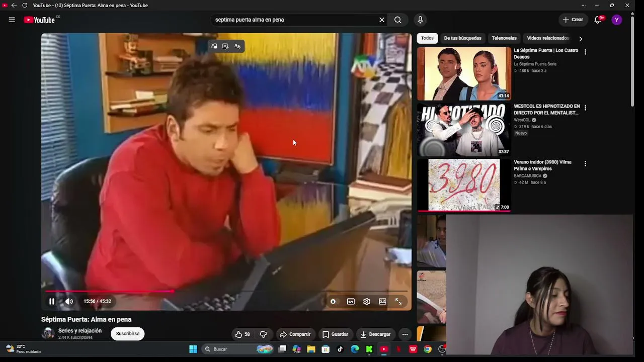Open Windows Start menu
Image resolution: width=644 pixels, height=362 pixels.
pyautogui.click(x=193, y=349)
